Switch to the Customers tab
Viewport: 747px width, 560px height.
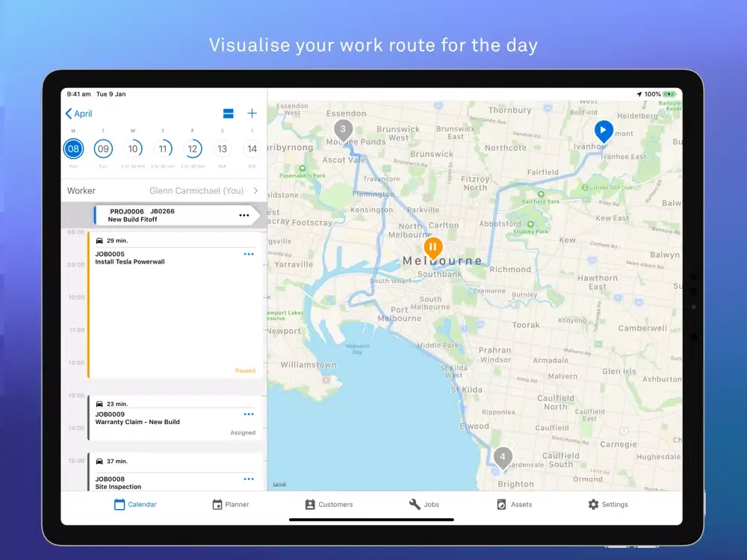(x=329, y=504)
